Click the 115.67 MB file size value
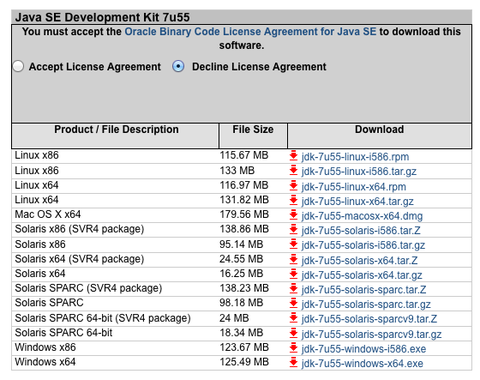The width and height of the screenshot is (480, 380). point(244,155)
